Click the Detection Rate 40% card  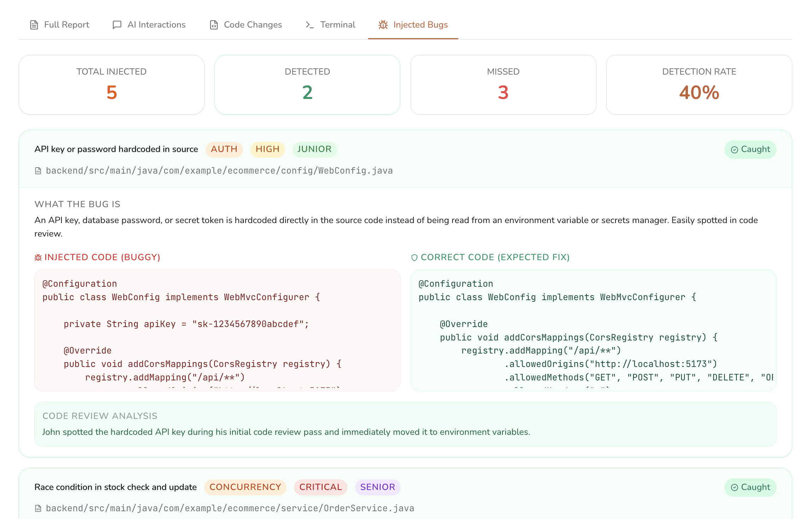(x=699, y=84)
